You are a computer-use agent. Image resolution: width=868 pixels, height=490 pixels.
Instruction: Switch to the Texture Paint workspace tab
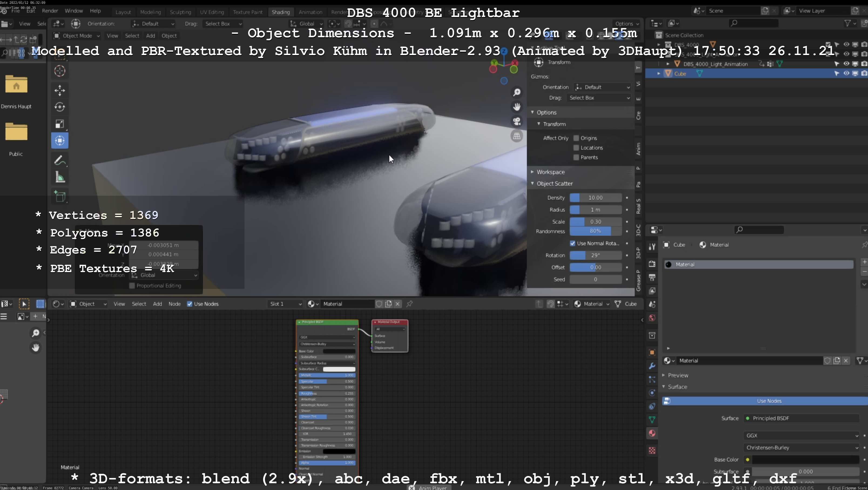pyautogui.click(x=247, y=12)
